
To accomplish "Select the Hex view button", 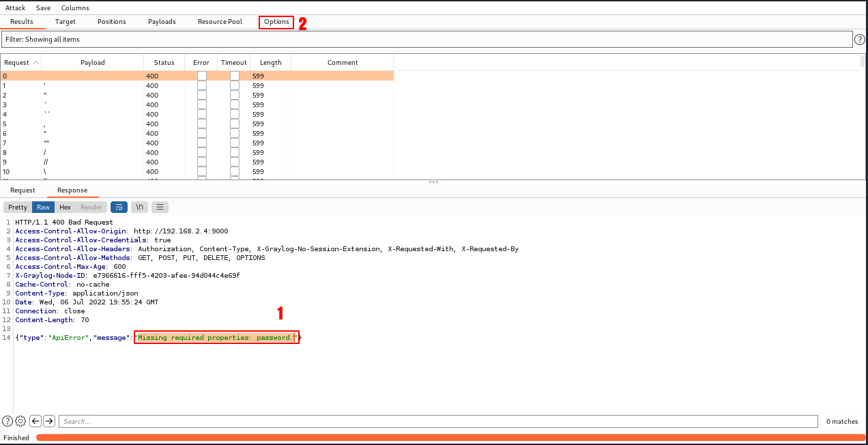I will pos(65,207).
